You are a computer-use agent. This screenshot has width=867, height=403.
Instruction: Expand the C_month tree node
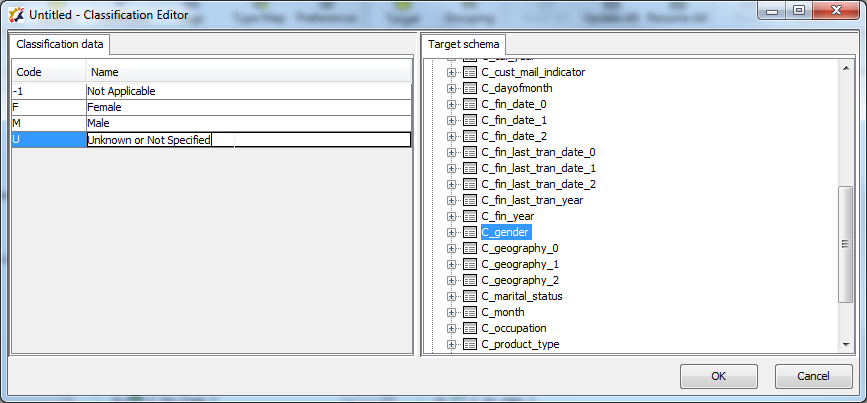pyautogui.click(x=452, y=312)
